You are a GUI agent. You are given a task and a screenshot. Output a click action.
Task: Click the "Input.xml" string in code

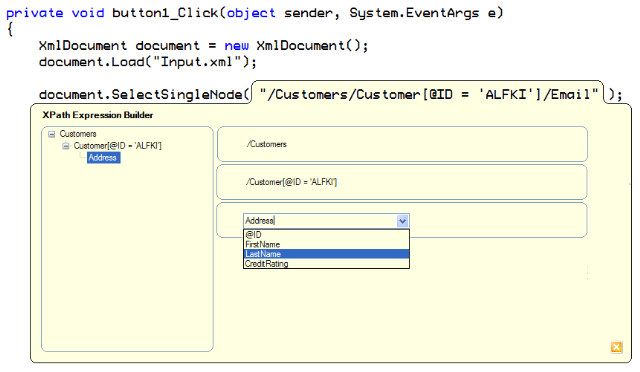(x=198, y=62)
